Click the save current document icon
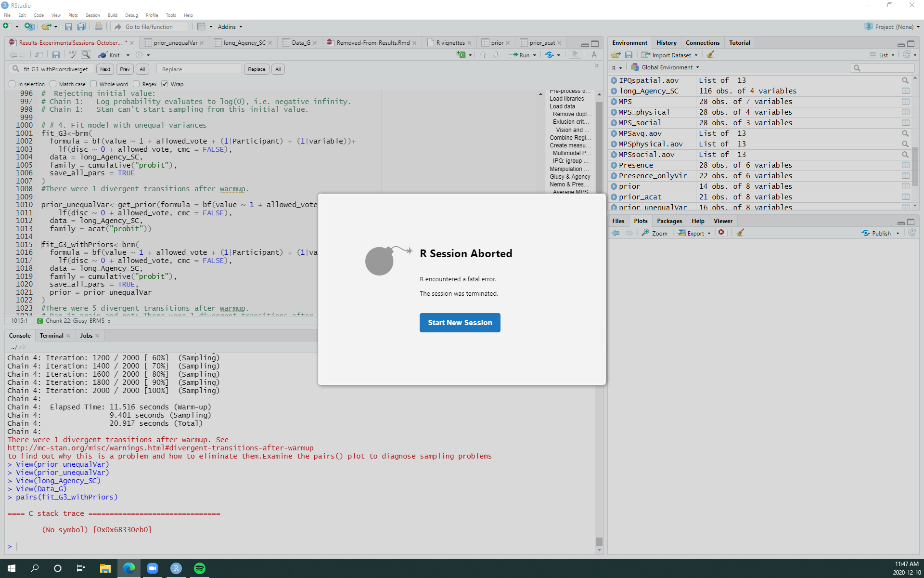 pyautogui.click(x=56, y=55)
